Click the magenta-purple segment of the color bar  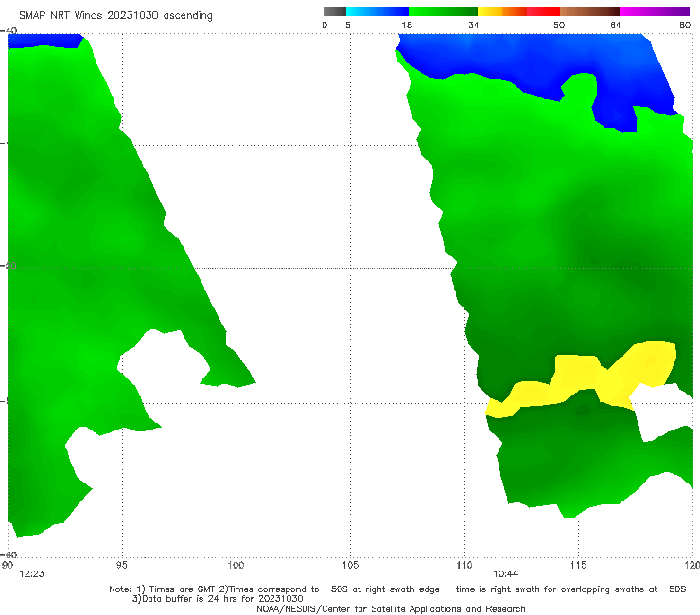point(655,11)
